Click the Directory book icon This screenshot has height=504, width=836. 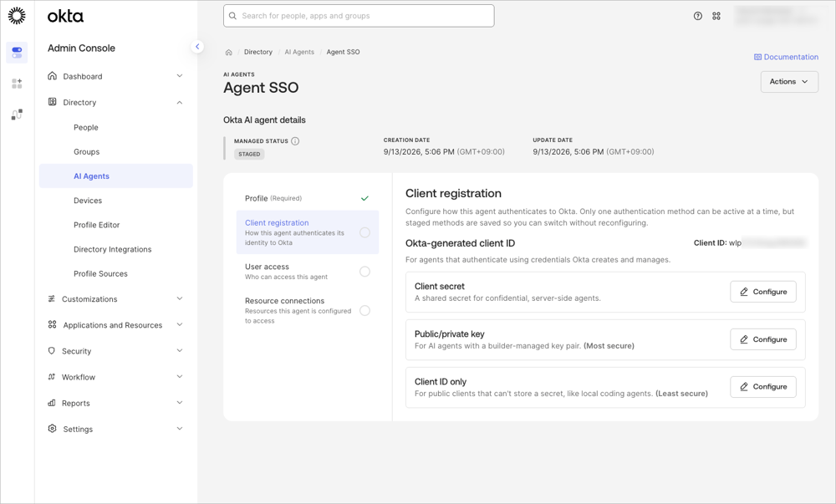pyautogui.click(x=52, y=102)
